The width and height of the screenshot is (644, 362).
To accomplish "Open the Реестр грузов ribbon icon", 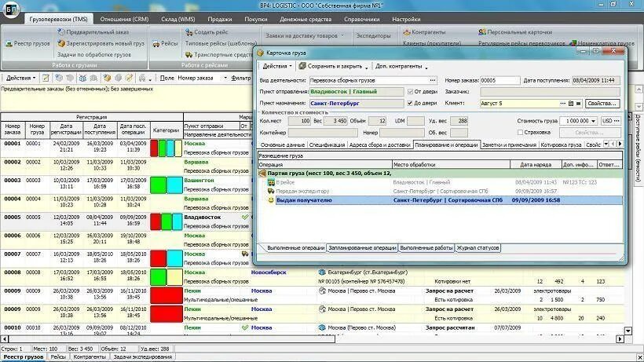I will pyautogui.click(x=9, y=44).
